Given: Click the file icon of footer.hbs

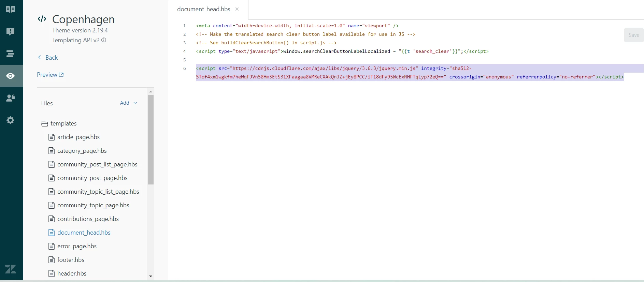Looking at the screenshot, I should click(52, 260).
